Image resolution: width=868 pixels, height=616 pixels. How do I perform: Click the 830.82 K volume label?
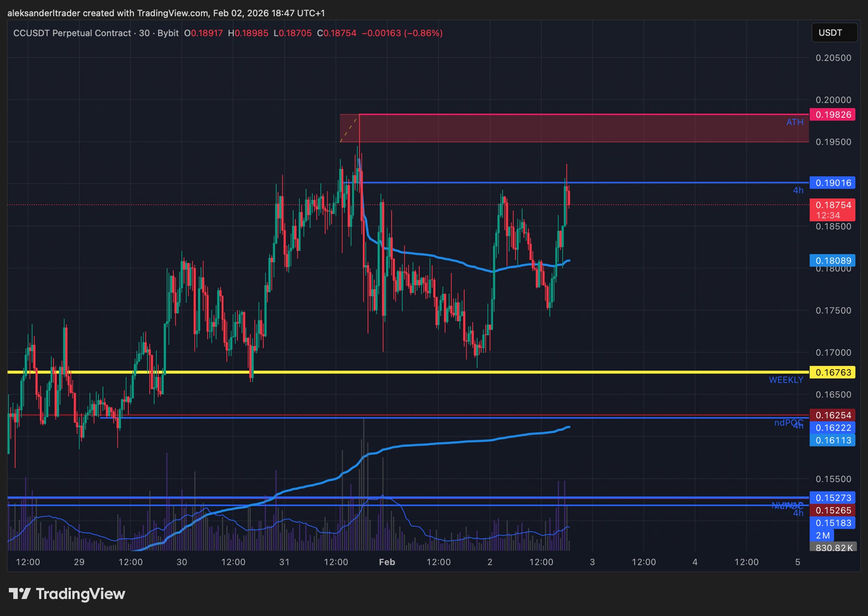(x=833, y=547)
